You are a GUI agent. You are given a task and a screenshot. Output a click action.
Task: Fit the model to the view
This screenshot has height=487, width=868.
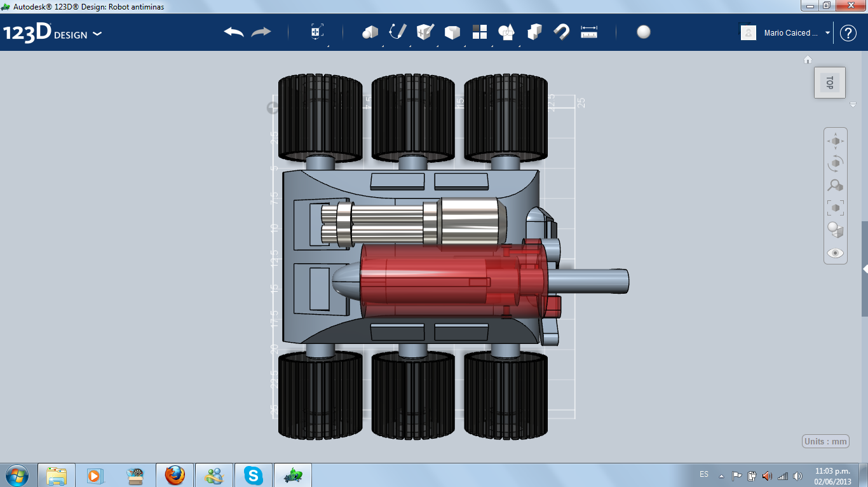(x=836, y=208)
